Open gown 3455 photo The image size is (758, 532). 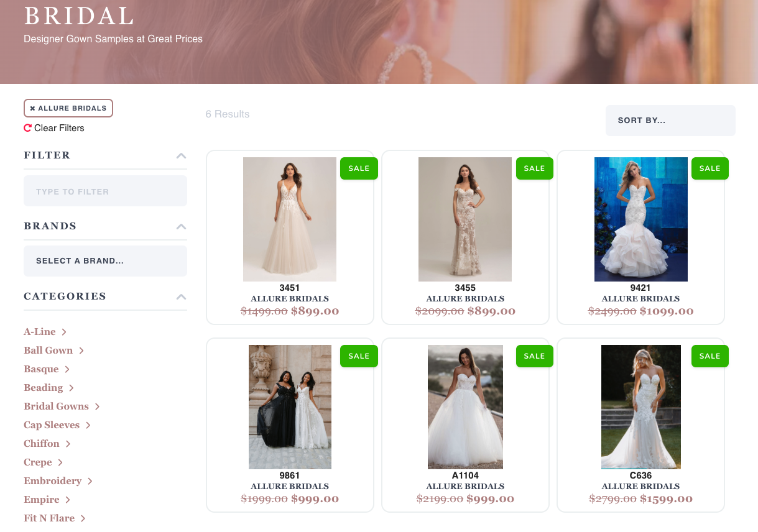465,219
